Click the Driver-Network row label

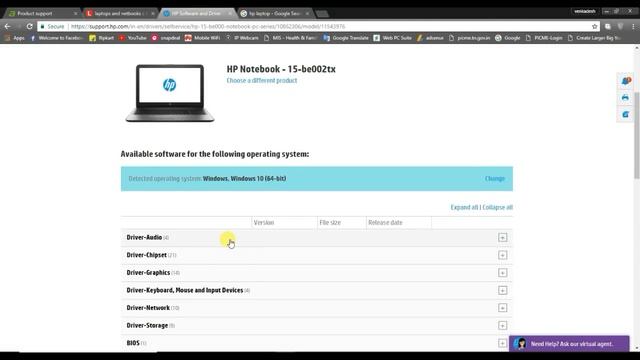(x=148, y=308)
